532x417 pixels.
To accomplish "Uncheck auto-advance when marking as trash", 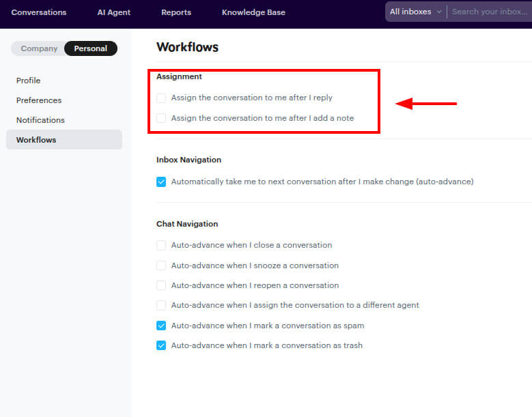I will click(161, 345).
